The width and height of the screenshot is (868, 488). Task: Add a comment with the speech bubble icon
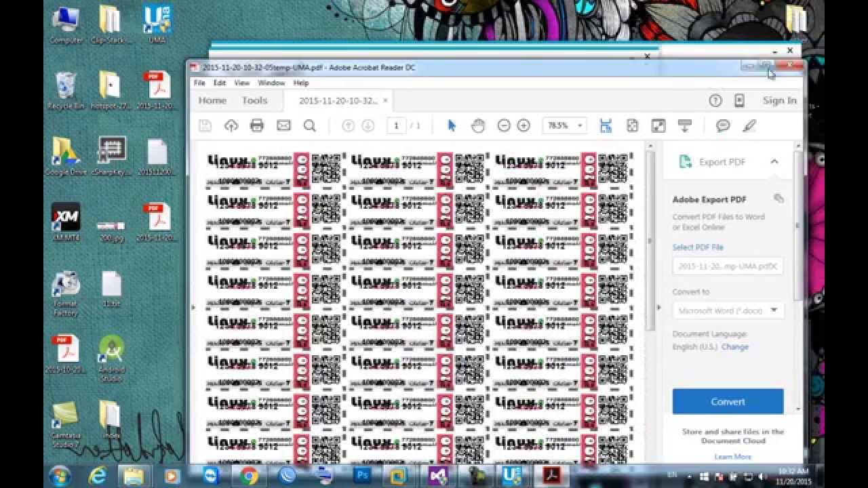[723, 125]
